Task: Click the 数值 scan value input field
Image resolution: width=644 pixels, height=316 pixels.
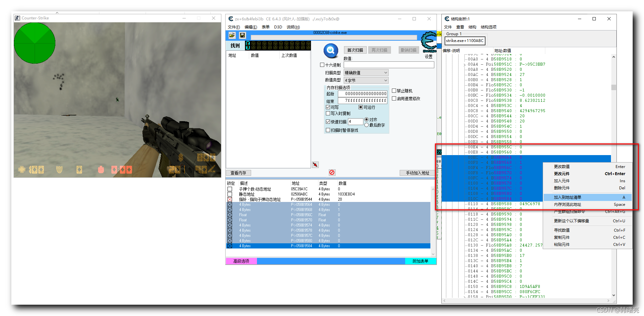Action: (x=389, y=65)
